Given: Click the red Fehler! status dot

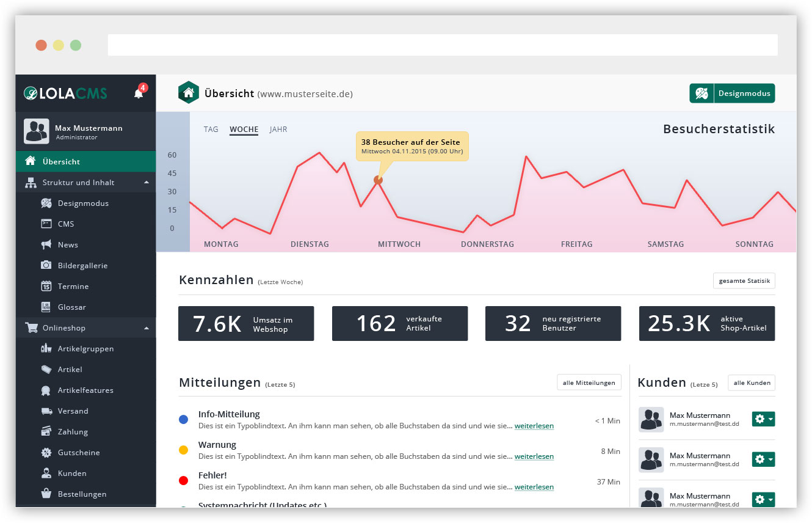Looking at the screenshot, I should click(183, 481).
